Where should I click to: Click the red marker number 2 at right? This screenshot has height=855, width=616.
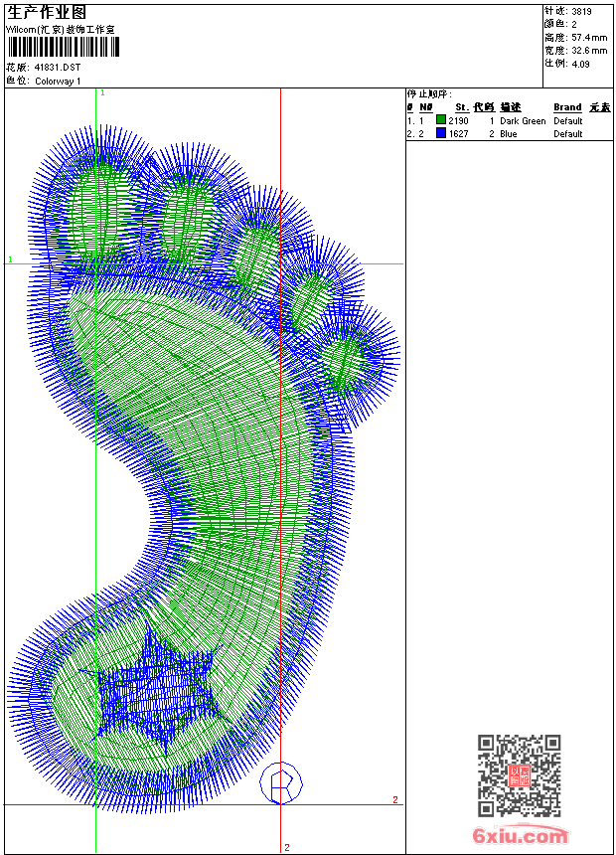[x=394, y=799]
